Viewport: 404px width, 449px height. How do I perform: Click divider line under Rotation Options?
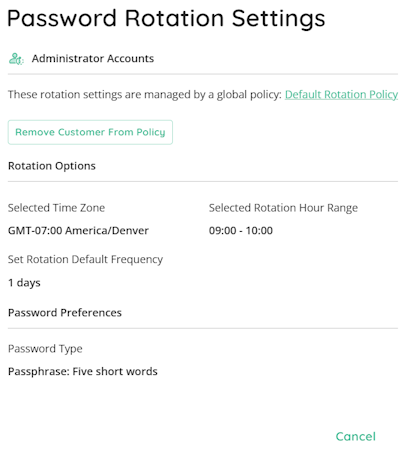pos(203,182)
